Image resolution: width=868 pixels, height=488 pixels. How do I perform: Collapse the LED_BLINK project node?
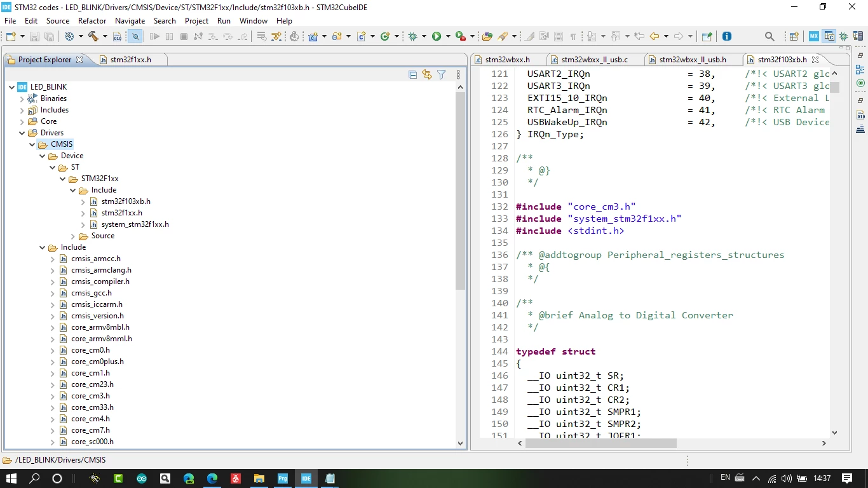tap(12, 87)
